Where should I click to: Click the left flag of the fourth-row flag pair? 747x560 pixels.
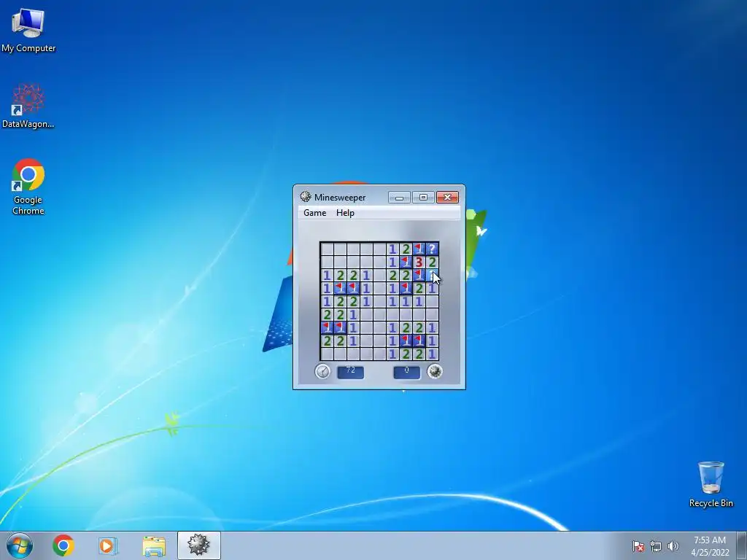point(340,288)
